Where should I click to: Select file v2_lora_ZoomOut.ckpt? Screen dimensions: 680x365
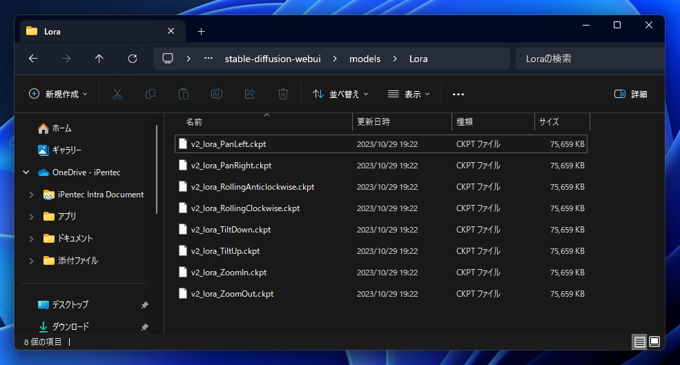tap(381, 294)
